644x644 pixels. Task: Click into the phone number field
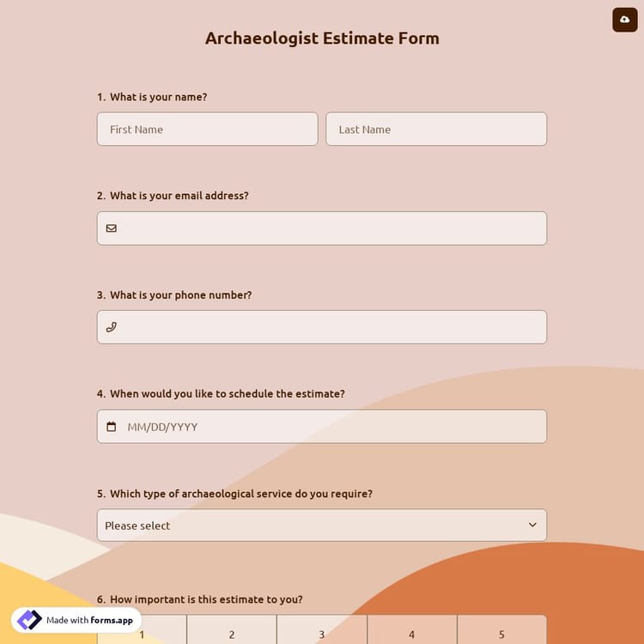click(x=331, y=327)
